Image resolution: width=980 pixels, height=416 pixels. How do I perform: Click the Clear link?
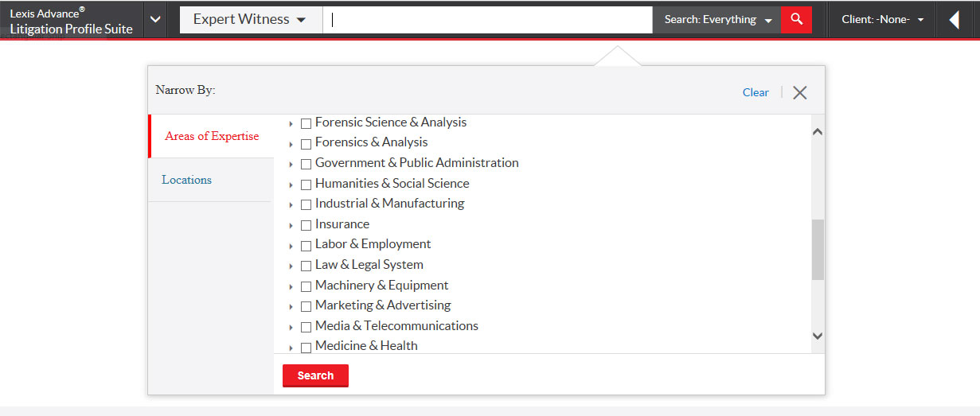(755, 92)
